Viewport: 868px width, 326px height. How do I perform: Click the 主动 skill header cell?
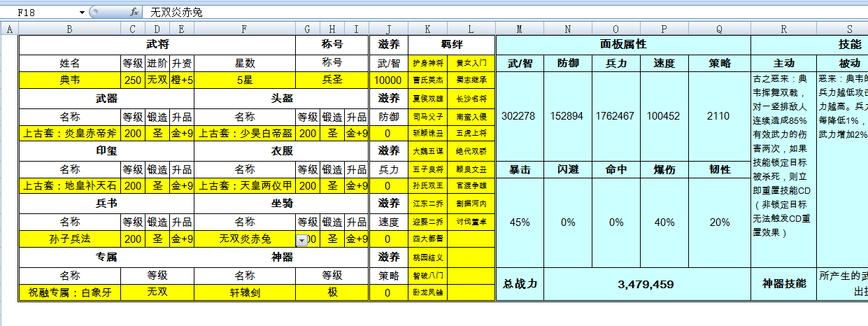783,62
